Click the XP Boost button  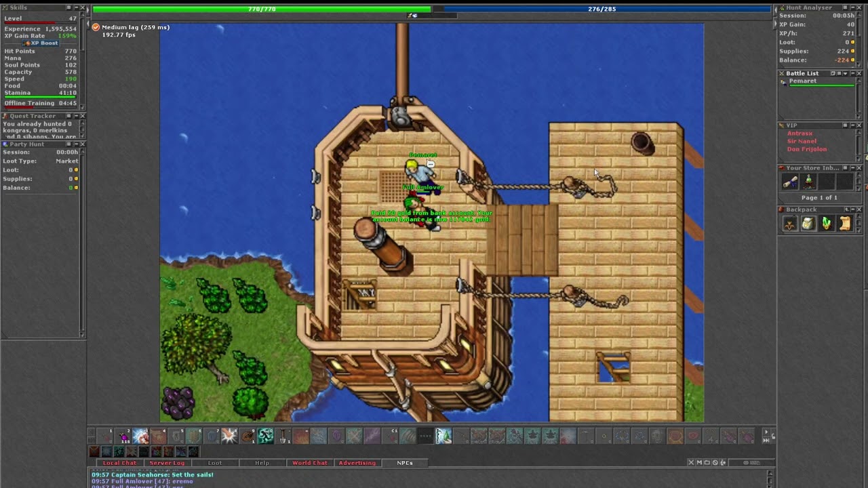(x=41, y=43)
